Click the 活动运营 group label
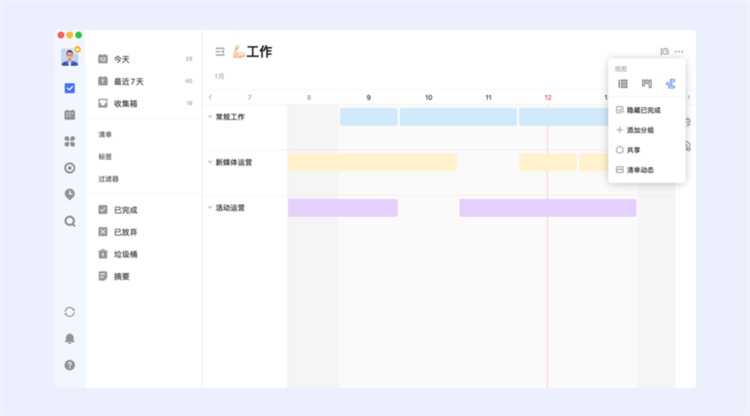This screenshot has height=416, width=750. (x=230, y=208)
